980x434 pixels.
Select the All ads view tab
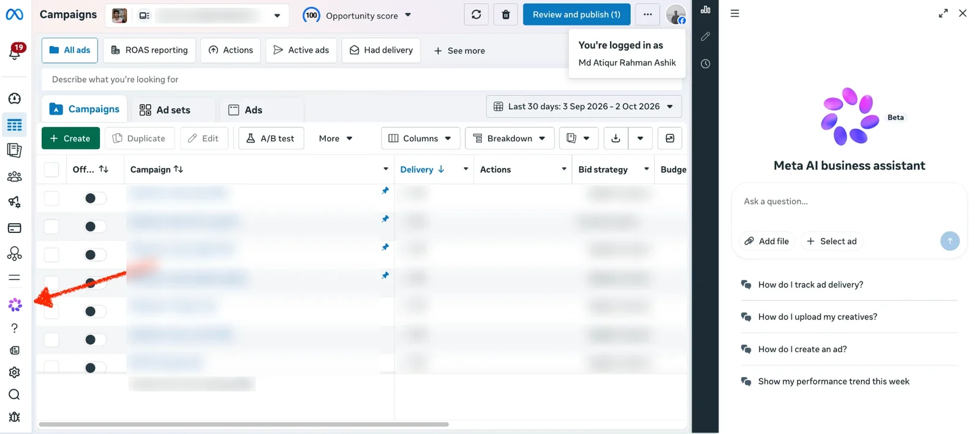[x=70, y=50]
